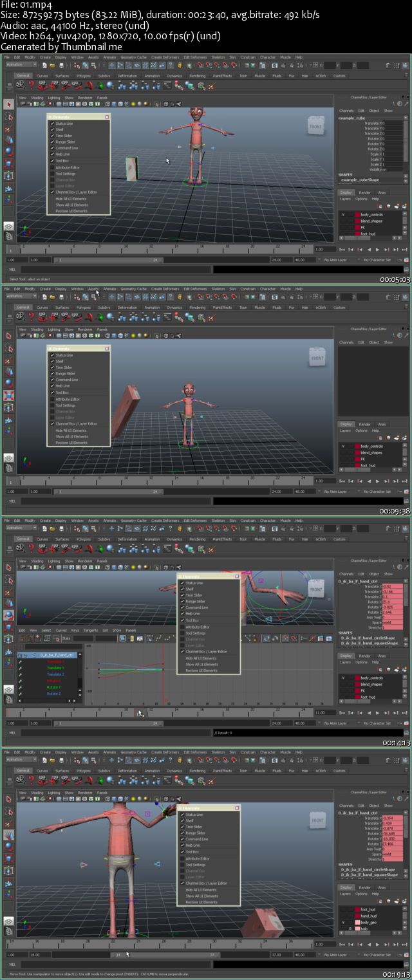Click film-reel shelf icon in 00:14:13 frame
Image resolution: width=412 pixels, height=980 pixels.
pyautogui.click(x=21, y=548)
